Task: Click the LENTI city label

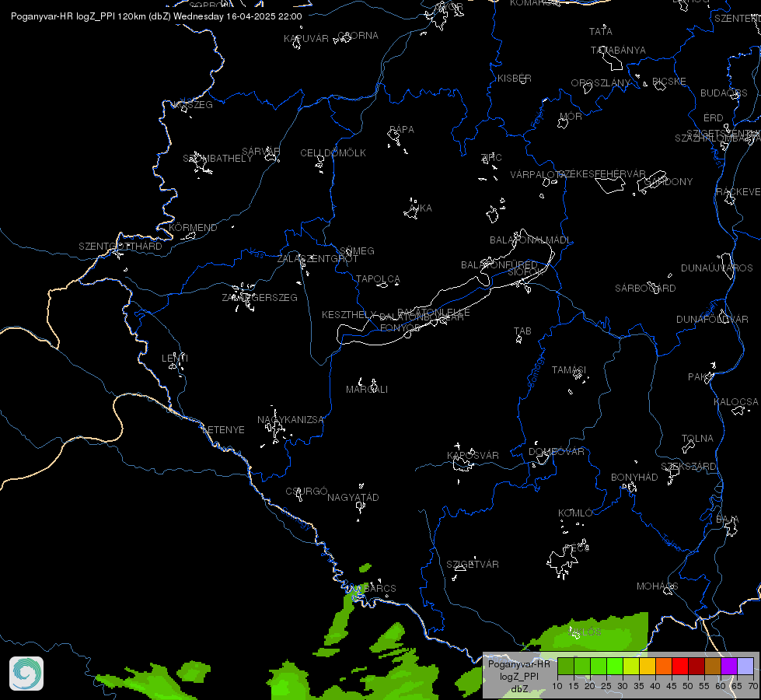Action: click(175, 358)
